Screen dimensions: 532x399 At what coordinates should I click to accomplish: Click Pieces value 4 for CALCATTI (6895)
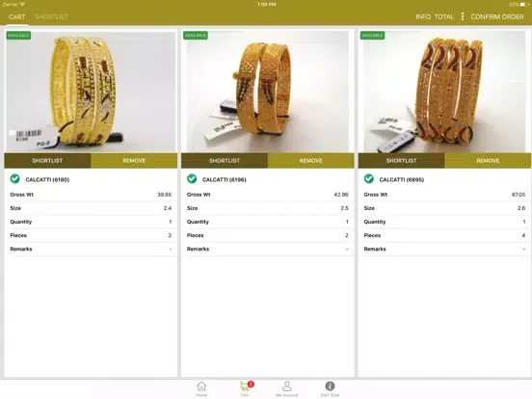coord(523,235)
